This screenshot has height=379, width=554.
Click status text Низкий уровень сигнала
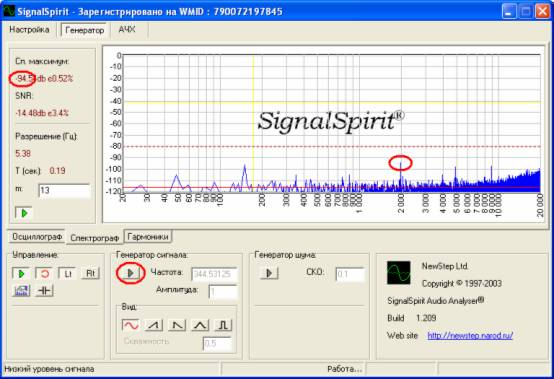pyautogui.click(x=49, y=369)
